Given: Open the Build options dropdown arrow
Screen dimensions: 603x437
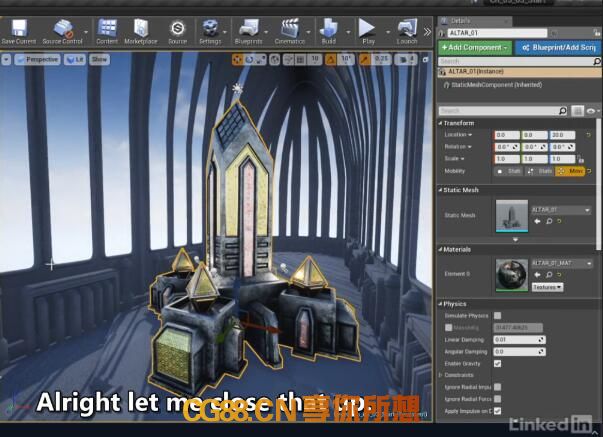Looking at the screenshot, I should (x=348, y=32).
